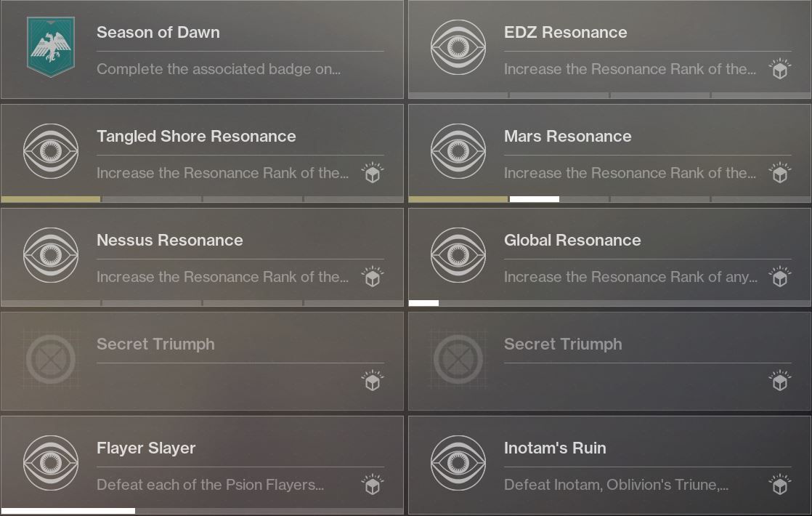
Task: Click the Flayer Slayer progress bar
Action: (x=202, y=511)
